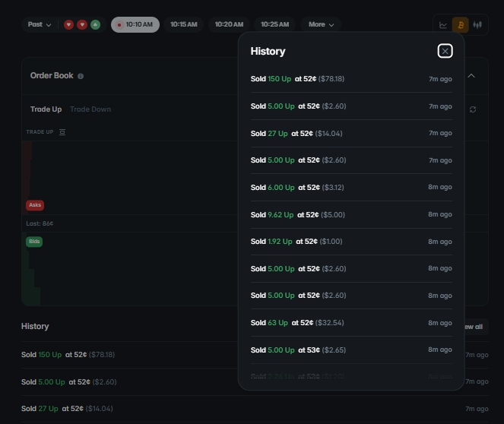The width and height of the screenshot is (504, 424).
Task: Close the History popup
Action: point(445,51)
